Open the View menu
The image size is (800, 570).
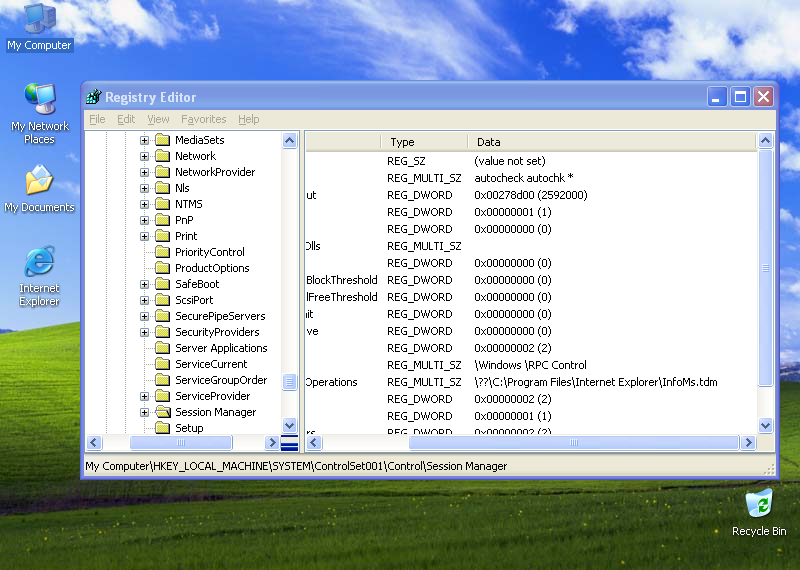[x=158, y=119]
